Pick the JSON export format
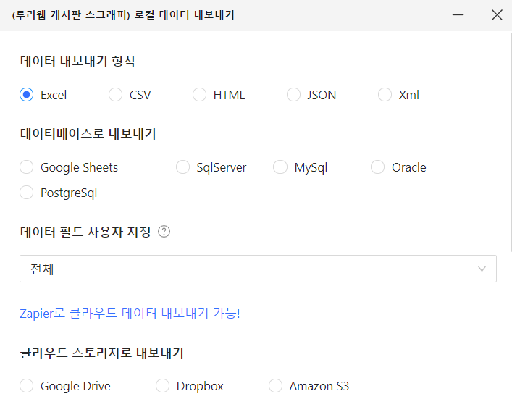The image size is (512, 420). tap(293, 95)
